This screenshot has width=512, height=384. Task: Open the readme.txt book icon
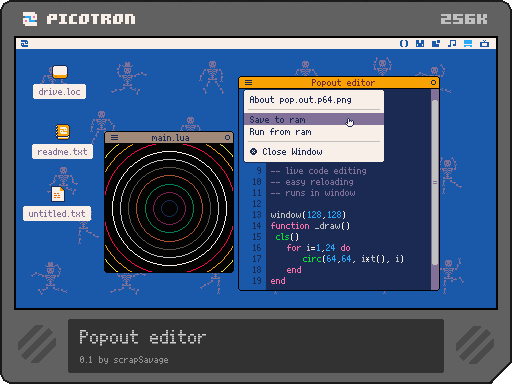click(x=62, y=132)
